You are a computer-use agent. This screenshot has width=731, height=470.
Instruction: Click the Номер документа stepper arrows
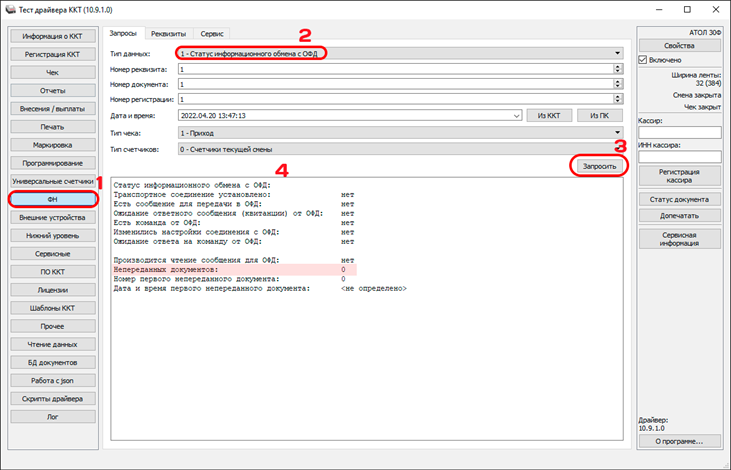click(620, 85)
